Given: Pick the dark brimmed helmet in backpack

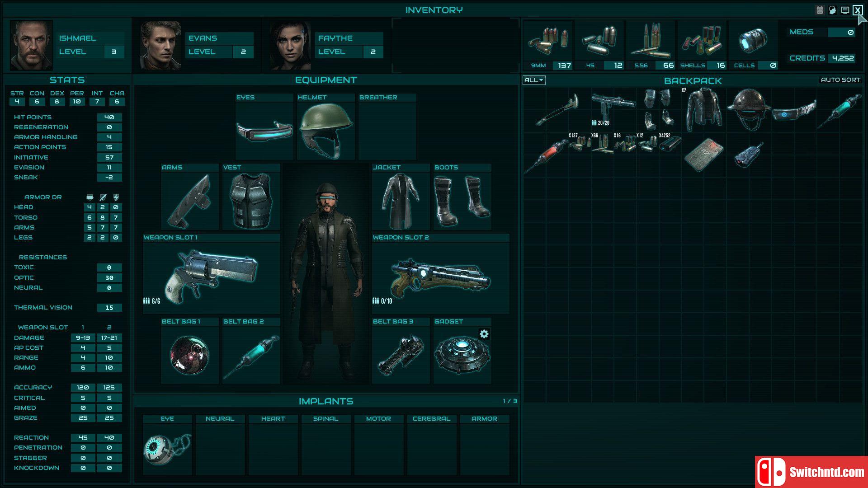Looking at the screenshot, I should click(x=749, y=109).
